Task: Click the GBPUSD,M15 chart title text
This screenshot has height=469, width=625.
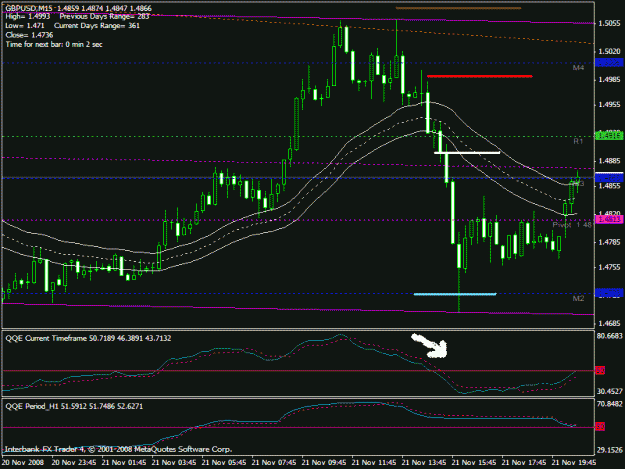Action: 29,8
